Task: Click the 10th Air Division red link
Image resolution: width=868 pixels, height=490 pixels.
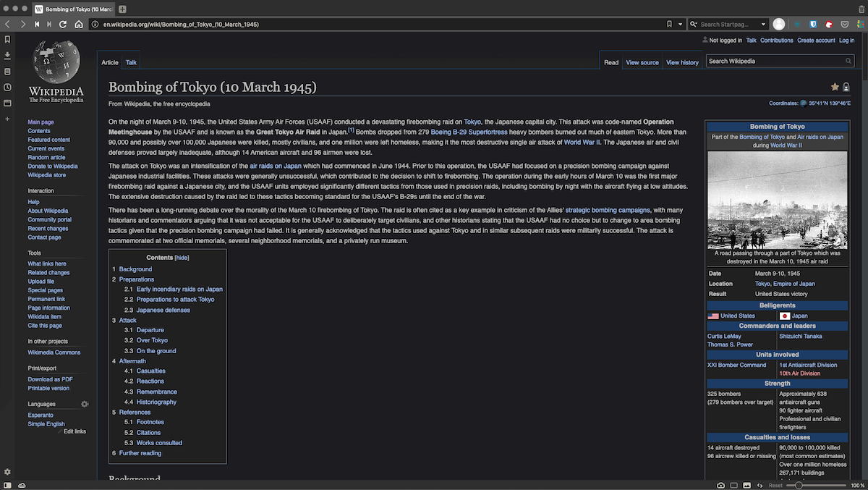Action: click(799, 373)
